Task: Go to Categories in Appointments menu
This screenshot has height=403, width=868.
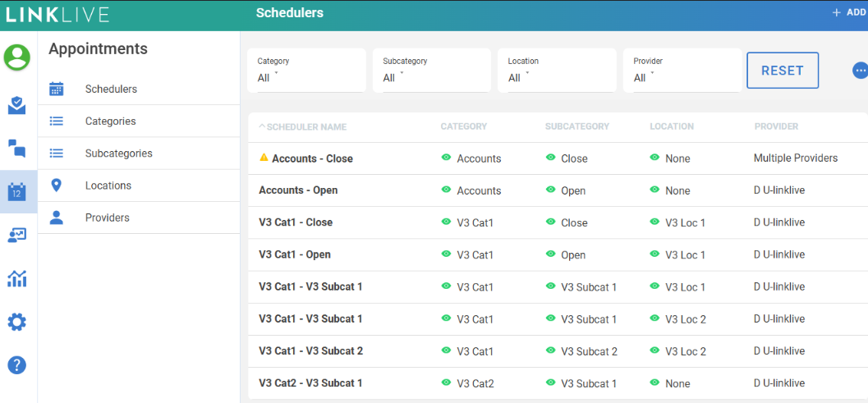Action: [111, 121]
